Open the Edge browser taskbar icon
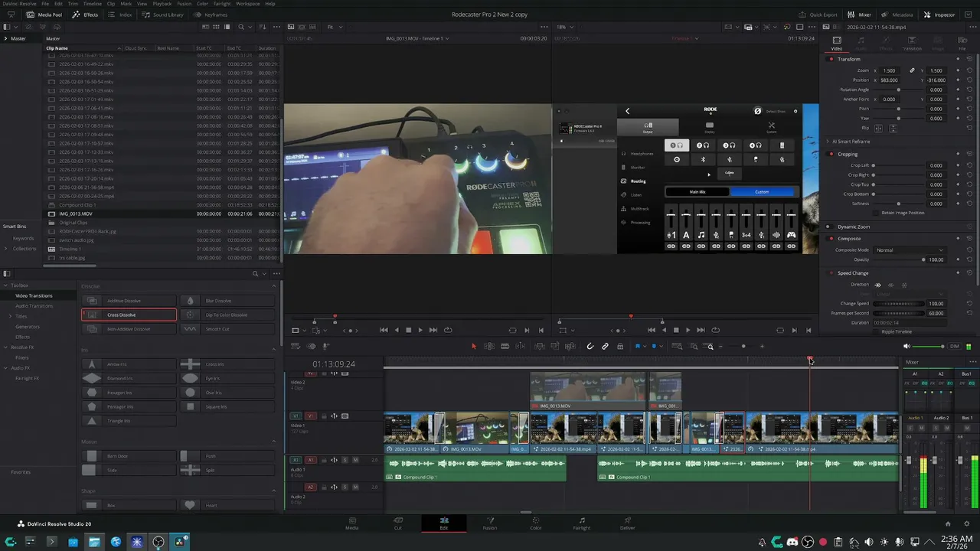Image resolution: width=980 pixels, height=551 pixels. click(x=116, y=542)
